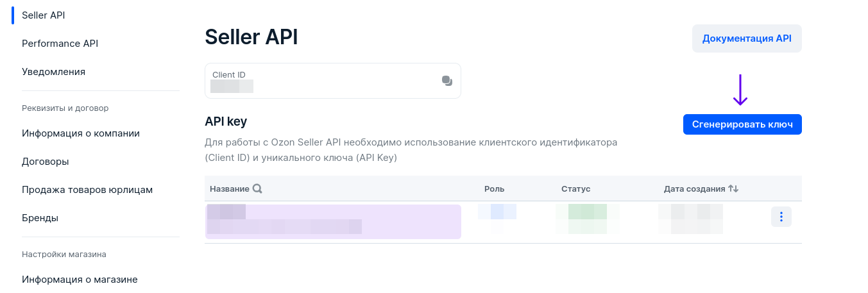Select the highlighted API key name cell
The width and height of the screenshot is (868, 293).
coord(333,222)
